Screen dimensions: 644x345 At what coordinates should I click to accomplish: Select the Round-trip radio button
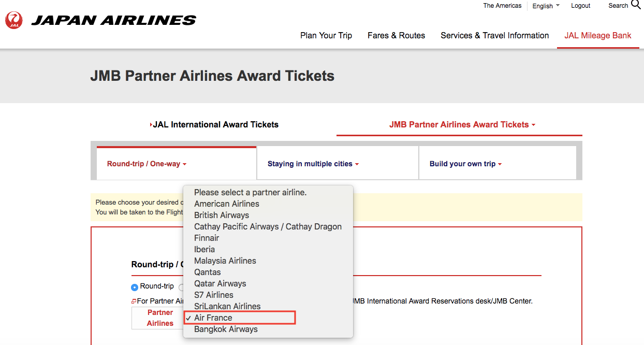135,286
